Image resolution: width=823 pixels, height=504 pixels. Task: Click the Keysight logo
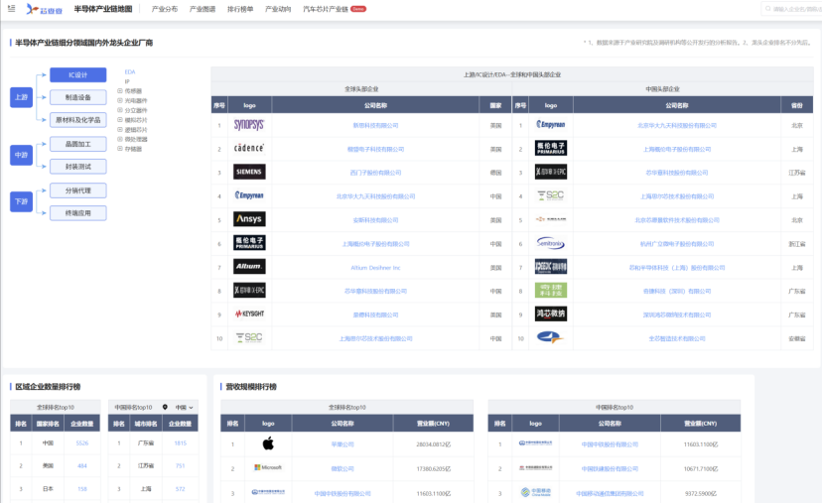click(x=249, y=314)
